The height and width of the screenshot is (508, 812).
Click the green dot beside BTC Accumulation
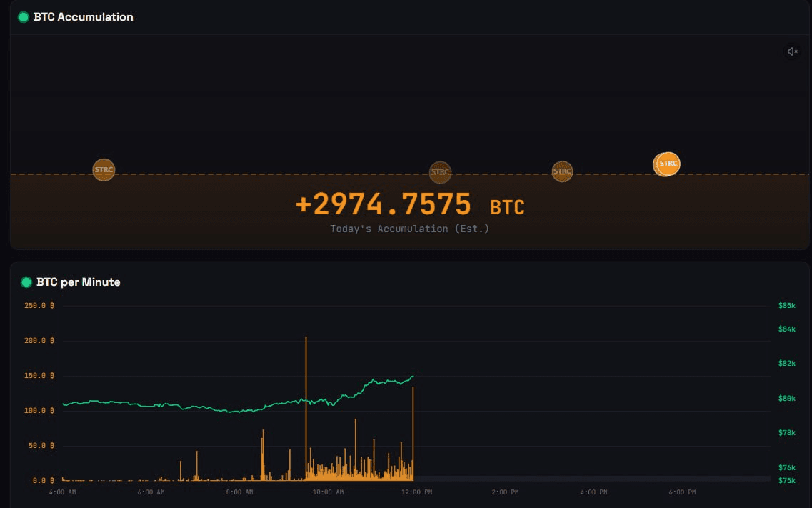point(24,17)
